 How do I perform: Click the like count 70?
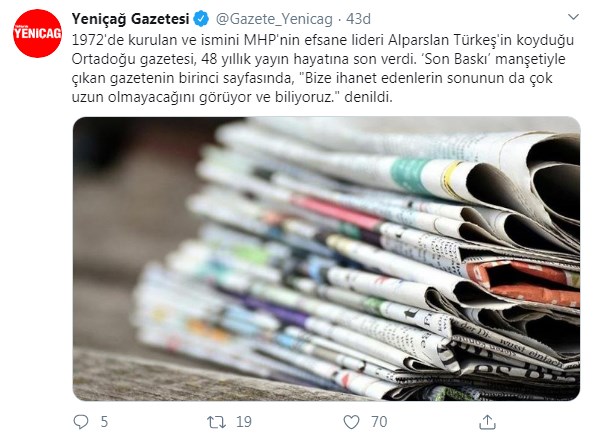pyautogui.click(x=379, y=422)
